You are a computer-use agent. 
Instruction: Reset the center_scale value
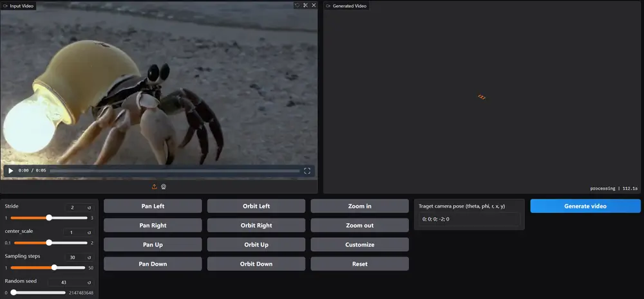tap(90, 232)
